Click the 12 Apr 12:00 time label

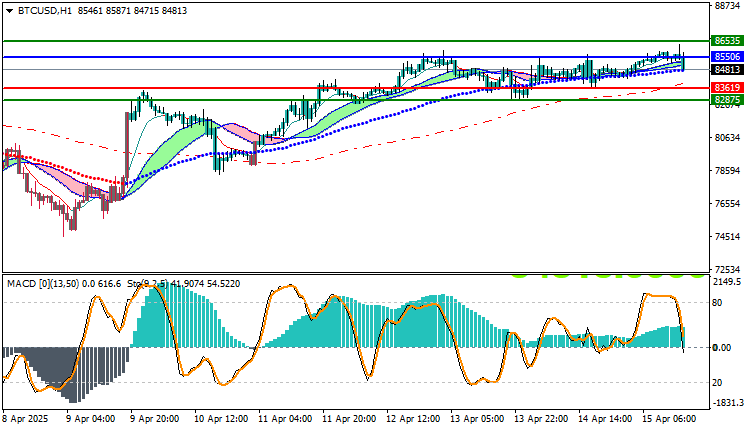click(413, 419)
